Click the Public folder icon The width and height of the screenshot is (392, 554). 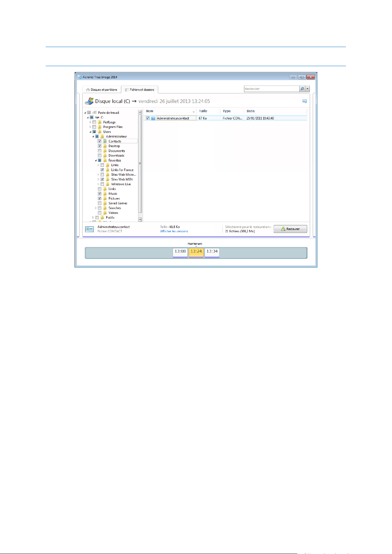102,217
